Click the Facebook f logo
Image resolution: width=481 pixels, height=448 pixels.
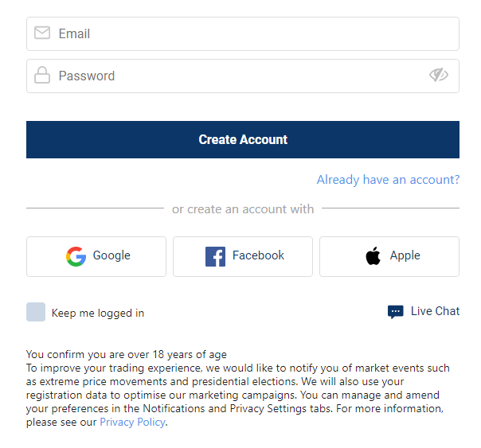(x=215, y=256)
